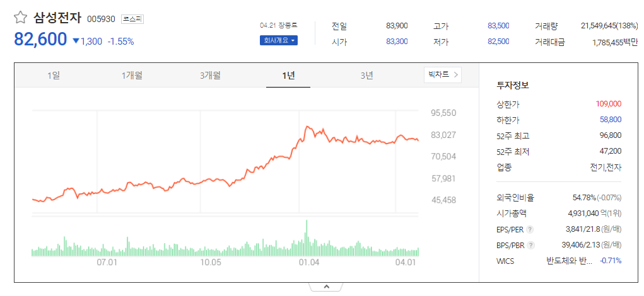
Task: Click the EPS/PER help question mark icon
Action: (530, 230)
